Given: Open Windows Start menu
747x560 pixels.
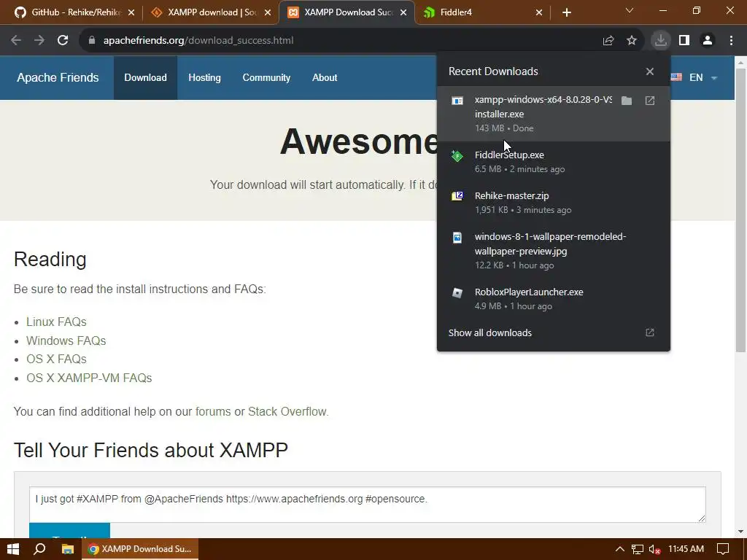Looking at the screenshot, I should click(x=13, y=549).
